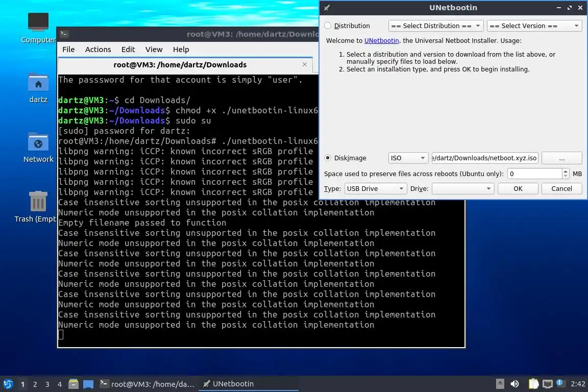588x392 pixels.
Task: Select the Diskimage radio button
Action: click(328, 158)
